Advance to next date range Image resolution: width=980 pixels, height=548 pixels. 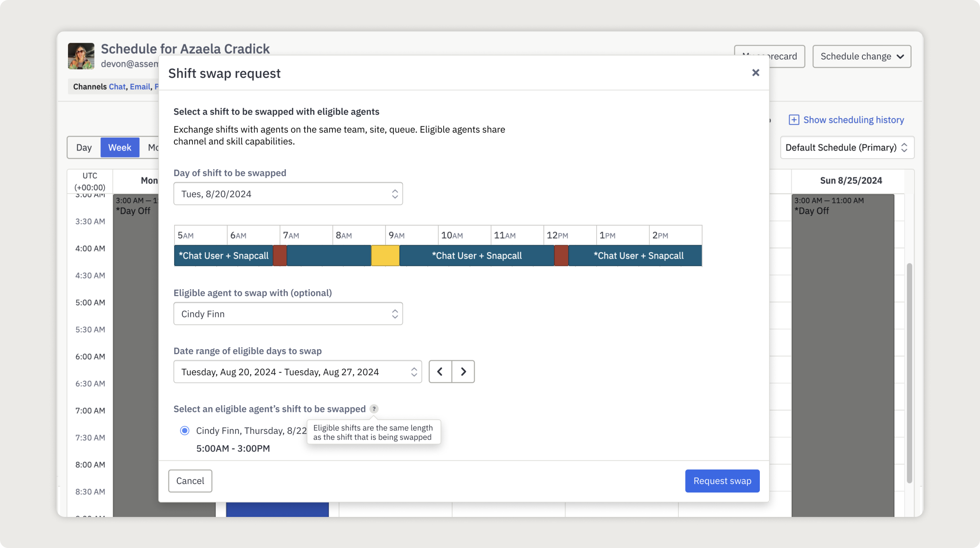tap(463, 371)
